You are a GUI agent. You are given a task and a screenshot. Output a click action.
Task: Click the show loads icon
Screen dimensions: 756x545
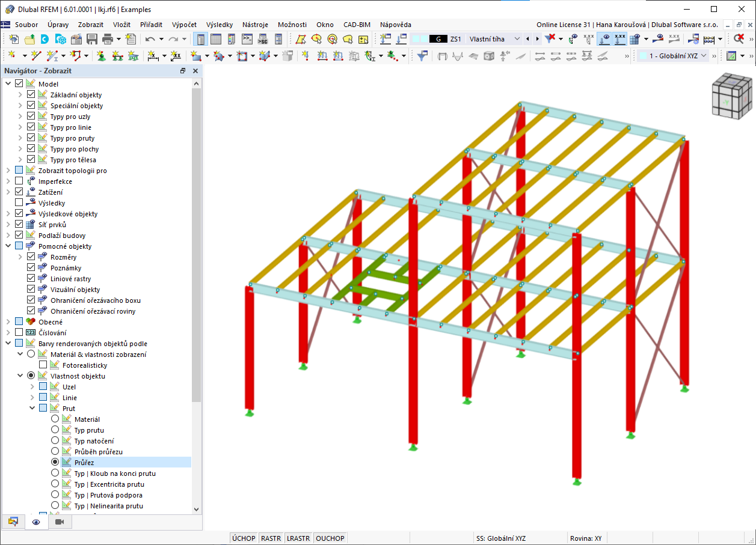point(604,39)
